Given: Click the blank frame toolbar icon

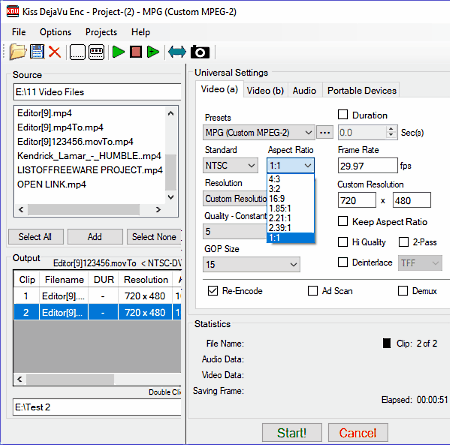Looking at the screenshot, I should click(77, 52).
